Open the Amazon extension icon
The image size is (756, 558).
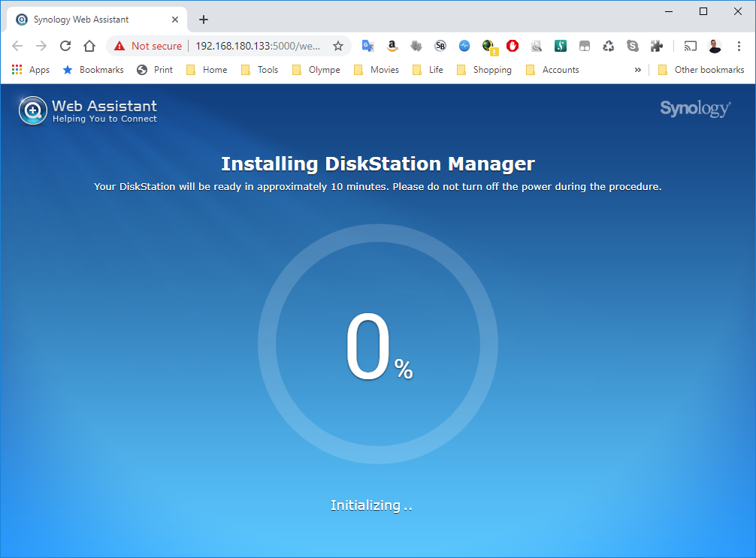click(392, 46)
